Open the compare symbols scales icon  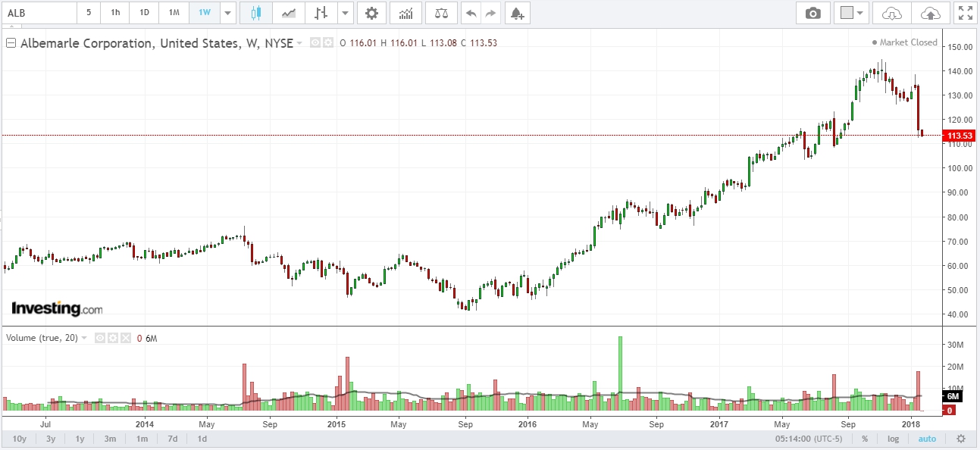click(x=441, y=13)
